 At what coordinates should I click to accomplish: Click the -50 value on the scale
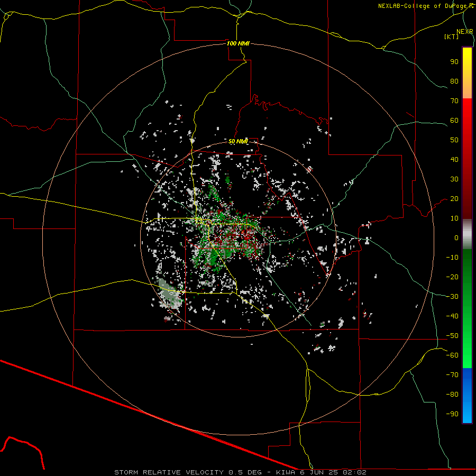[x=452, y=336]
